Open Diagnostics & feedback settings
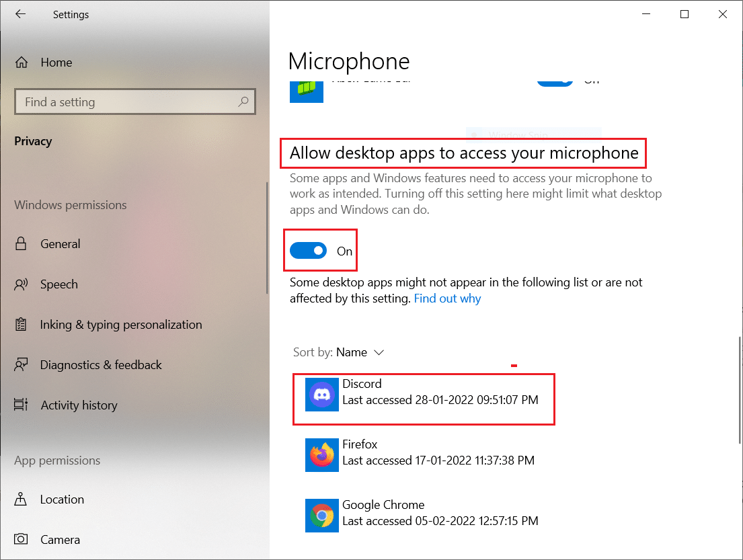The height and width of the screenshot is (560, 743). pos(101,365)
